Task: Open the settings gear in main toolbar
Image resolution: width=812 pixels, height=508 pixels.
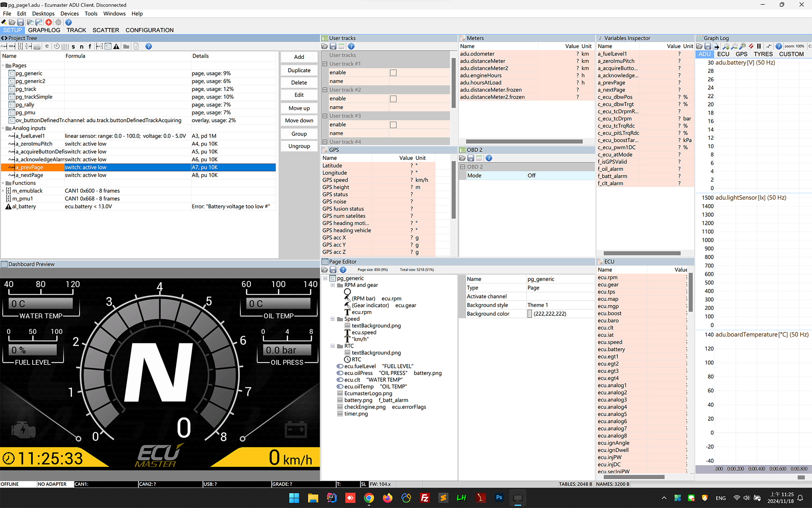Action: (58, 22)
